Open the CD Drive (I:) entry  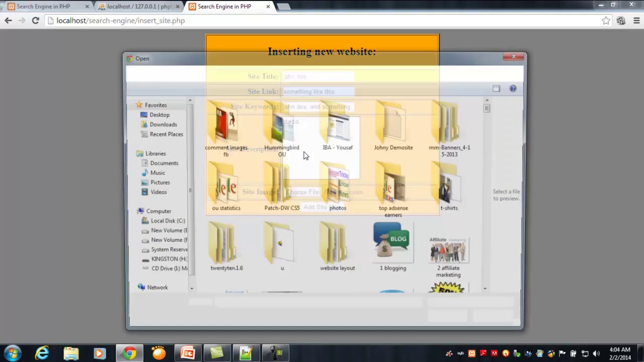tap(169, 268)
